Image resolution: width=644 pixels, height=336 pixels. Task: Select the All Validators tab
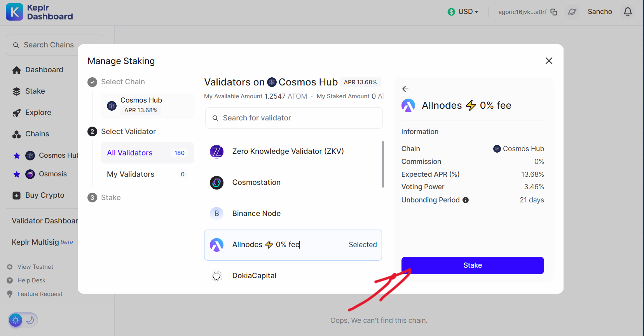[x=148, y=153]
